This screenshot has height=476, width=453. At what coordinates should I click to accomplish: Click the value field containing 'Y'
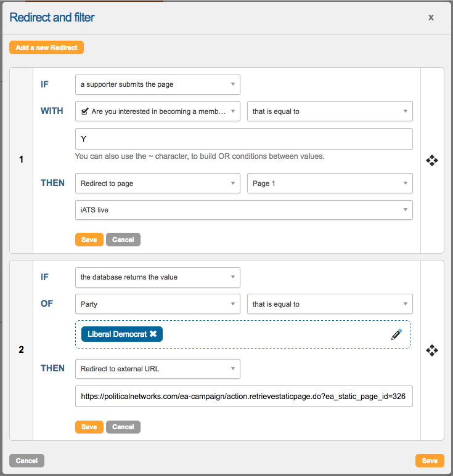click(243, 139)
